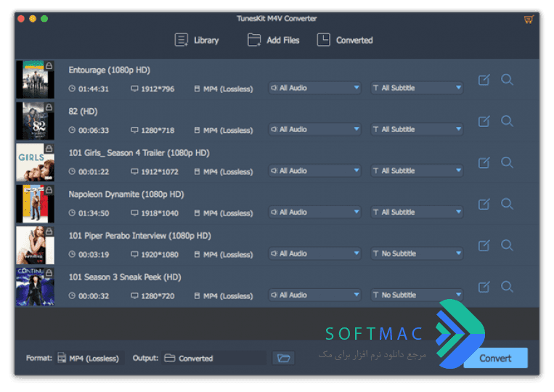Open audio dropdown for Napoleon Dynamite
554x392 pixels.
coord(315,212)
